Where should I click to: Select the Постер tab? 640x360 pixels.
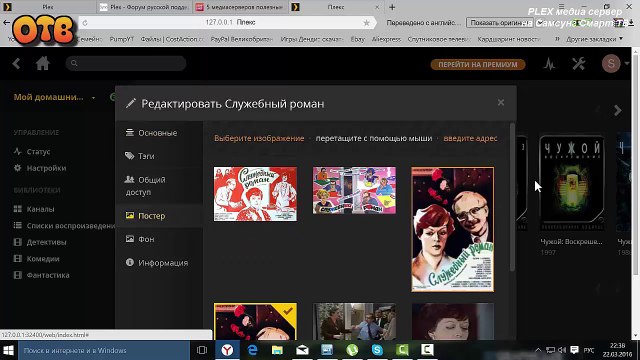[x=159, y=216]
